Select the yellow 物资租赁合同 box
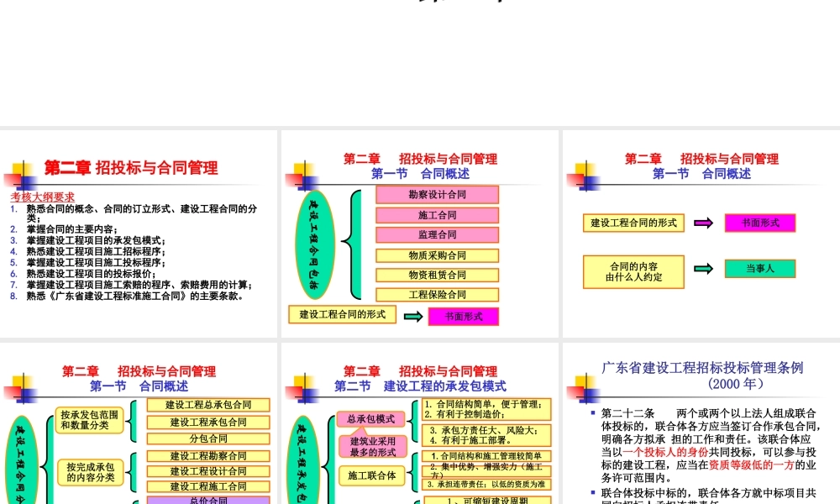This screenshot has height=504, width=840. point(437,276)
